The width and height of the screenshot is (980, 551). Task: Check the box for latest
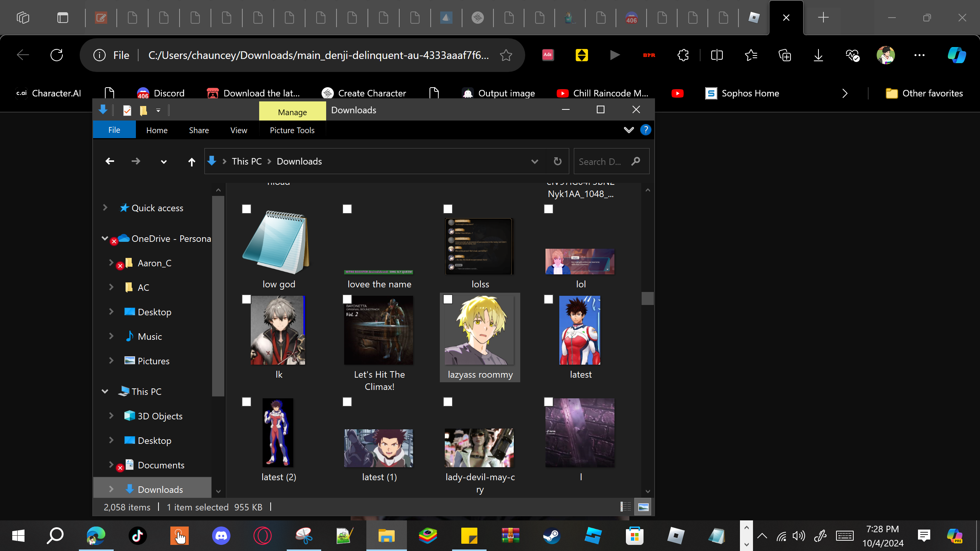549,299
